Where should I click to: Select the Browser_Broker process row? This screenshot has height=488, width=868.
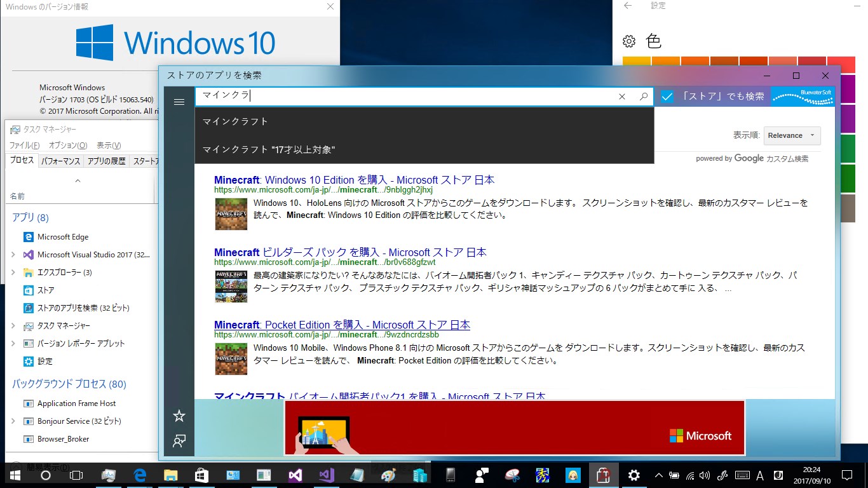click(80, 439)
